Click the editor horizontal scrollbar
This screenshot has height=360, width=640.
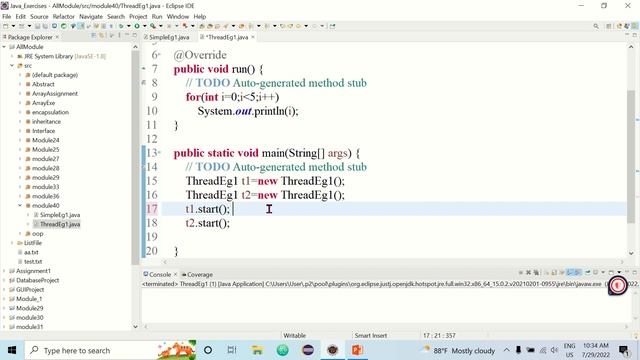tap(392, 262)
